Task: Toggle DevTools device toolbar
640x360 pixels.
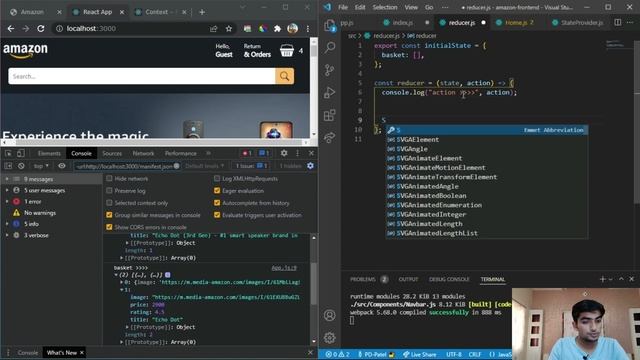Action: [20, 153]
